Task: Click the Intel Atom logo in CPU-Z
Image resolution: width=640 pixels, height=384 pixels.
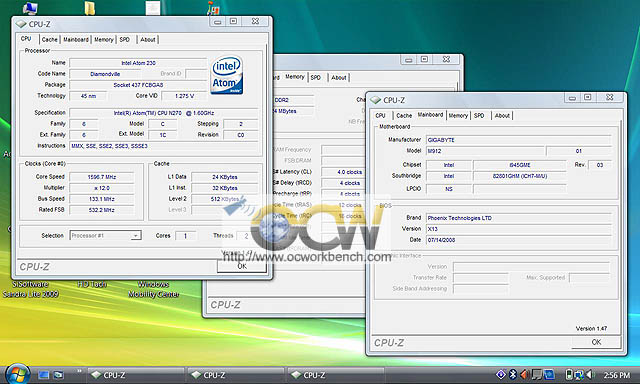Action: tap(227, 75)
